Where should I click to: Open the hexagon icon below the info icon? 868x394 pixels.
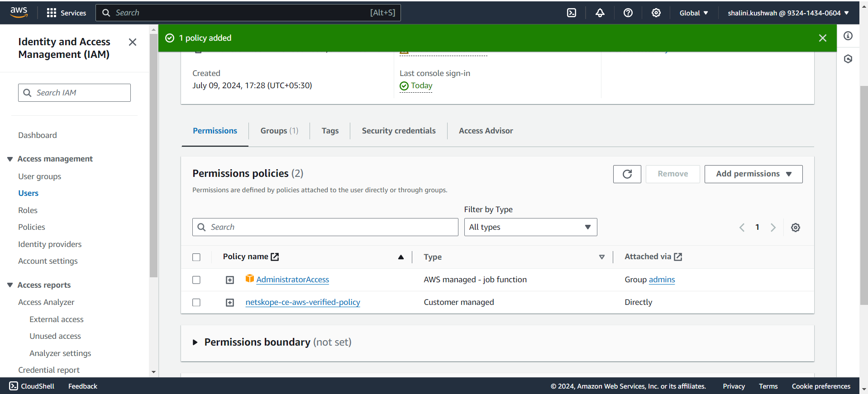tap(848, 59)
